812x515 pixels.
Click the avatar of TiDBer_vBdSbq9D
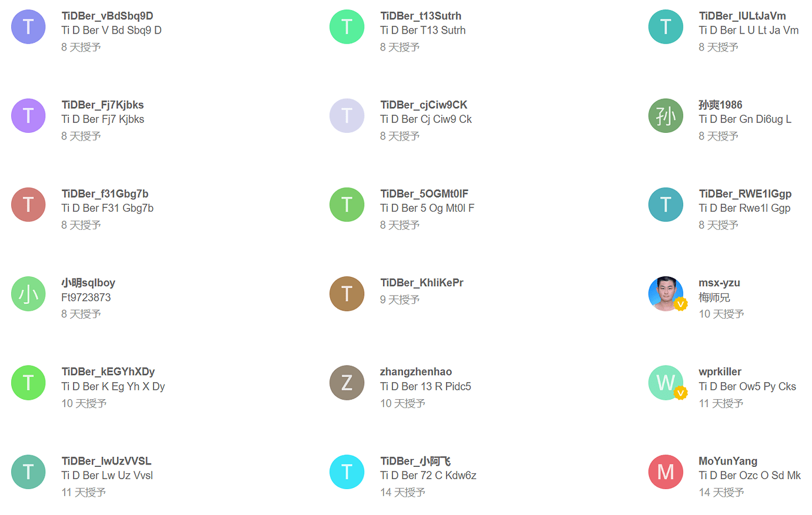[x=28, y=27]
